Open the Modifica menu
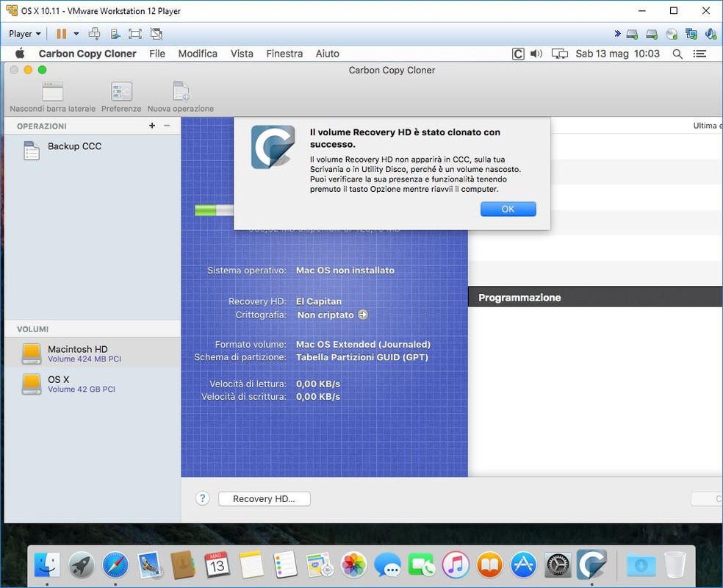The image size is (723, 588). point(198,54)
